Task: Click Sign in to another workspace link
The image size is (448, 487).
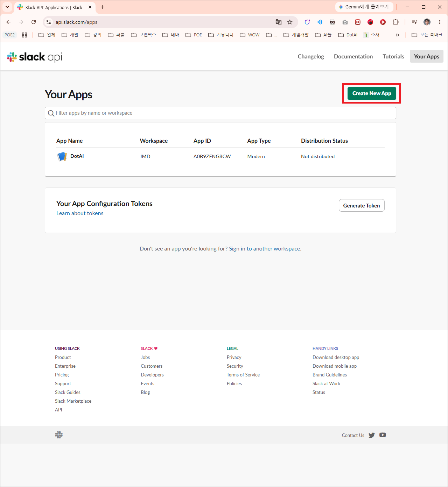Action: [265, 249]
